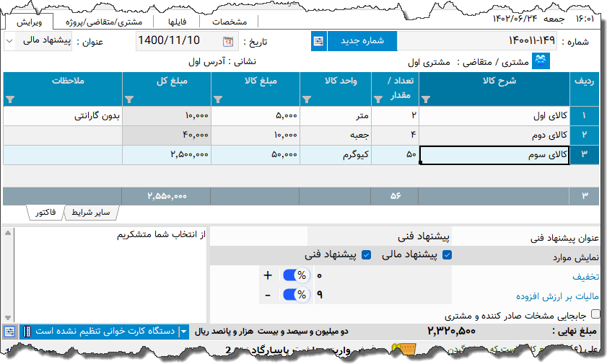Switch to the مشتری/متقاضی/پروژه tab

tap(104, 22)
